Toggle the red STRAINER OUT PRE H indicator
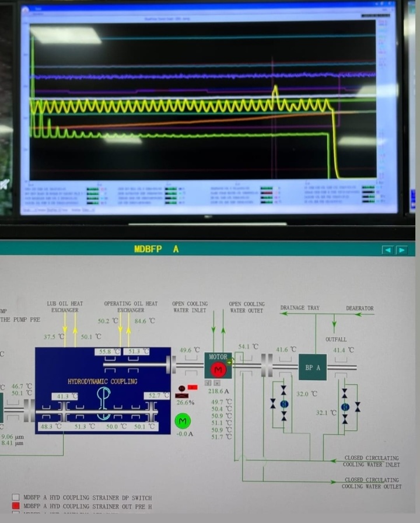 [16, 507]
